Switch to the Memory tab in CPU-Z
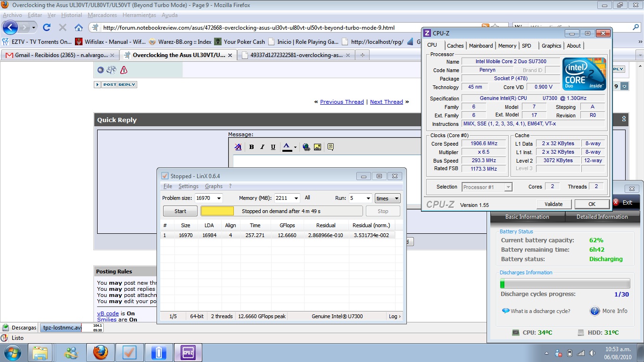Viewport: 644px width, 362px height. [x=507, y=46]
